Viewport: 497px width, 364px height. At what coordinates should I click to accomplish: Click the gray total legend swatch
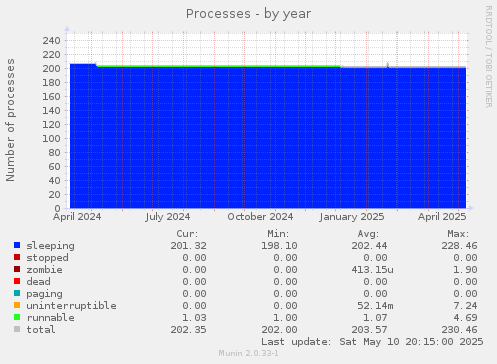pos(17,329)
